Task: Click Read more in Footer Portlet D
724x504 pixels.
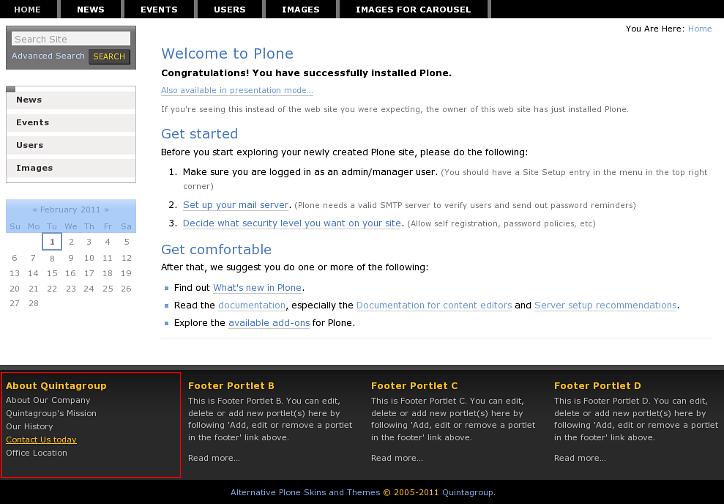Action: pyautogui.click(x=580, y=458)
